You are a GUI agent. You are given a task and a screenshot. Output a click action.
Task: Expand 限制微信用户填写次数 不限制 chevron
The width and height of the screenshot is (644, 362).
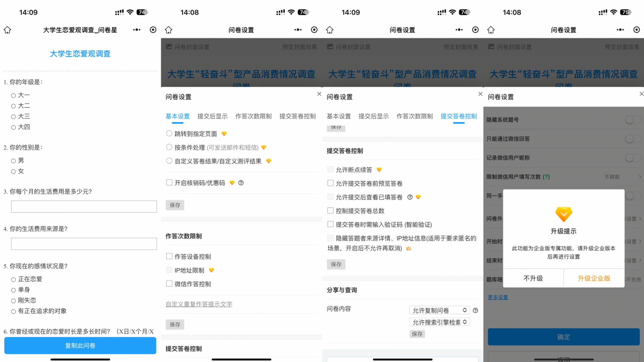(x=639, y=177)
